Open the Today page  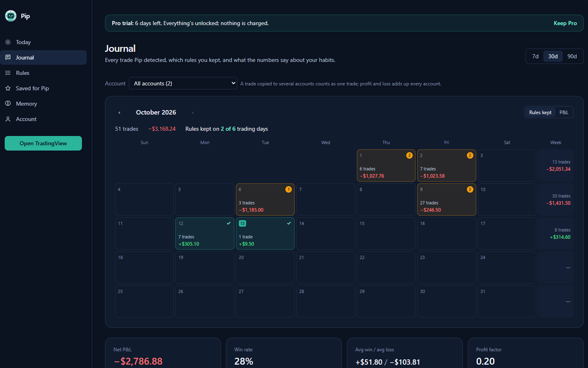pos(43,42)
